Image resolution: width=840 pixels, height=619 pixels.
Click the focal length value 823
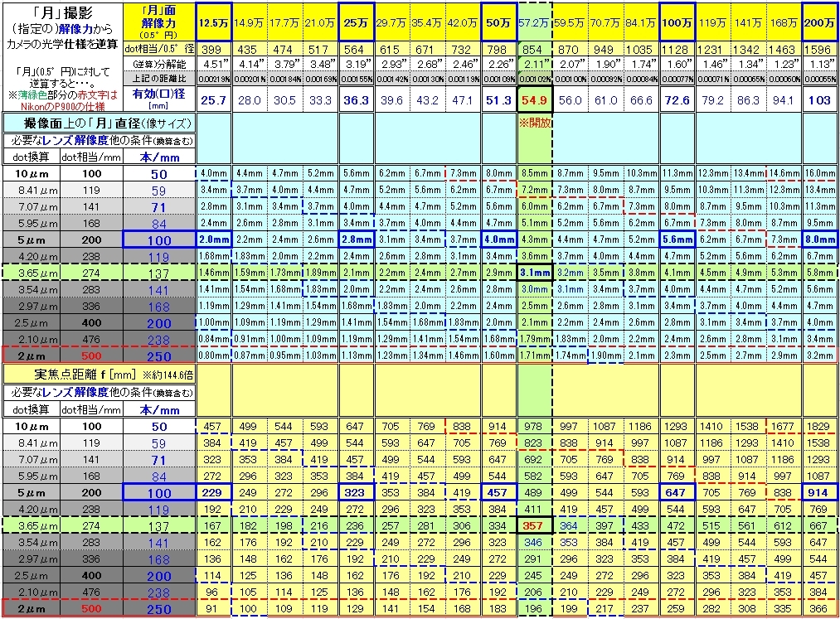(x=534, y=443)
